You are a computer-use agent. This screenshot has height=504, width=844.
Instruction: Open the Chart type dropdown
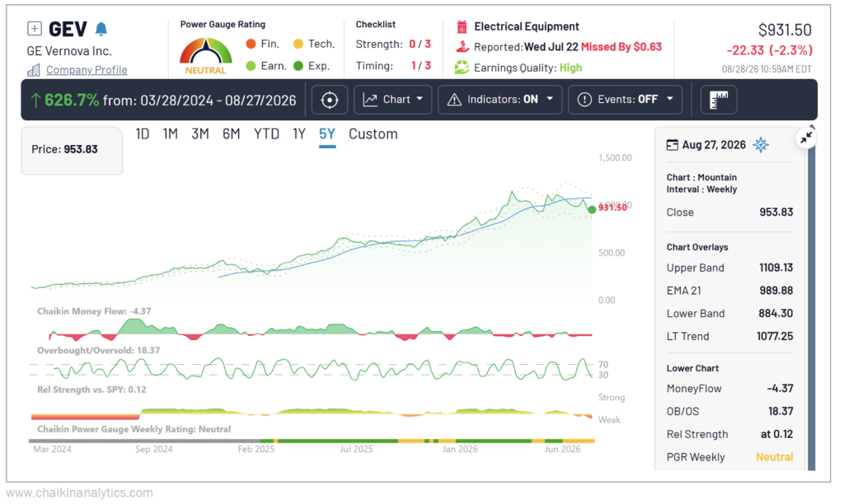pos(393,100)
